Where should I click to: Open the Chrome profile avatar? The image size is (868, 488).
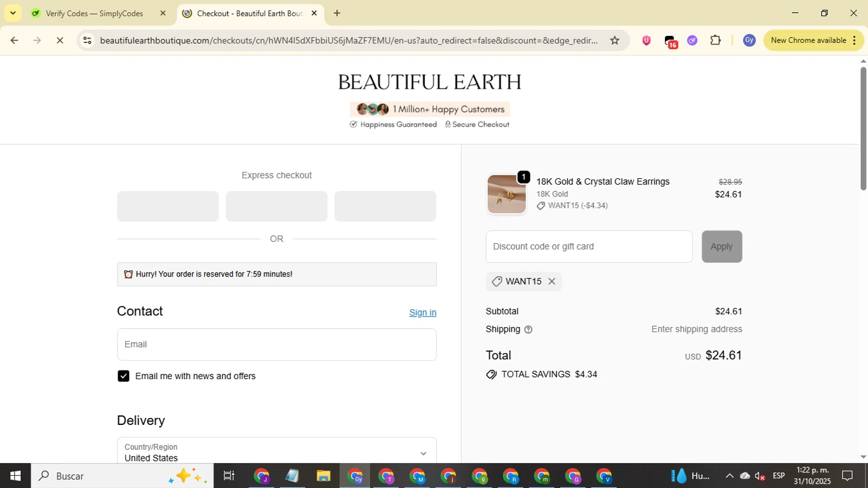coord(749,41)
